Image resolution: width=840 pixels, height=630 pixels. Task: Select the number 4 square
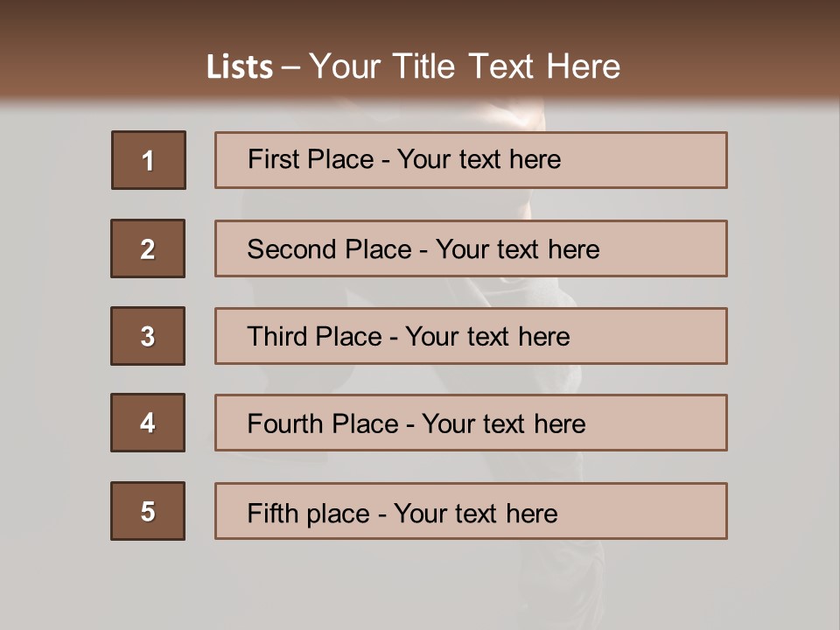148,423
